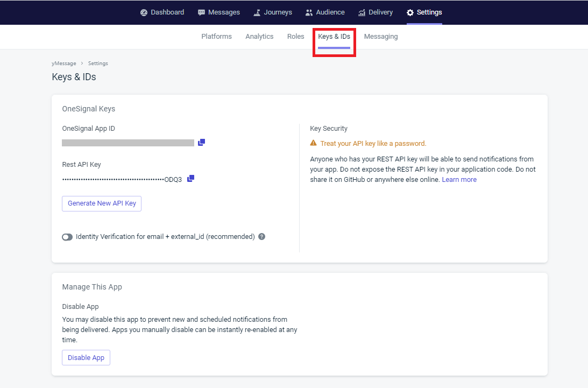Image resolution: width=588 pixels, height=388 pixels.
Task: Click the Settings gear icon
Action: click(x=410, y=12)
